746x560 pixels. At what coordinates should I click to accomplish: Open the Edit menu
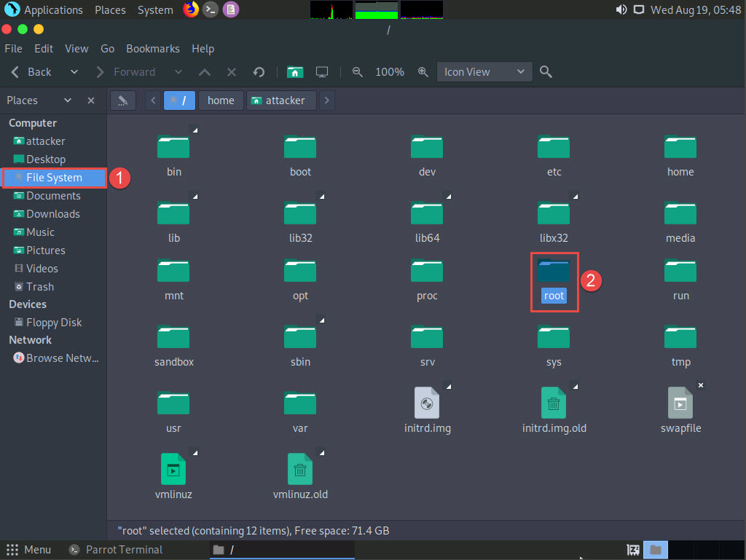(44, 49)
